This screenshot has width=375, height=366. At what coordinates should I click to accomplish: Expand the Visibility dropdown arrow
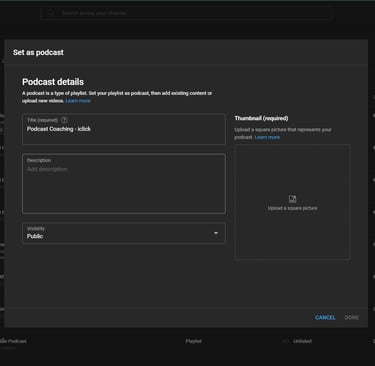point(216,233)
